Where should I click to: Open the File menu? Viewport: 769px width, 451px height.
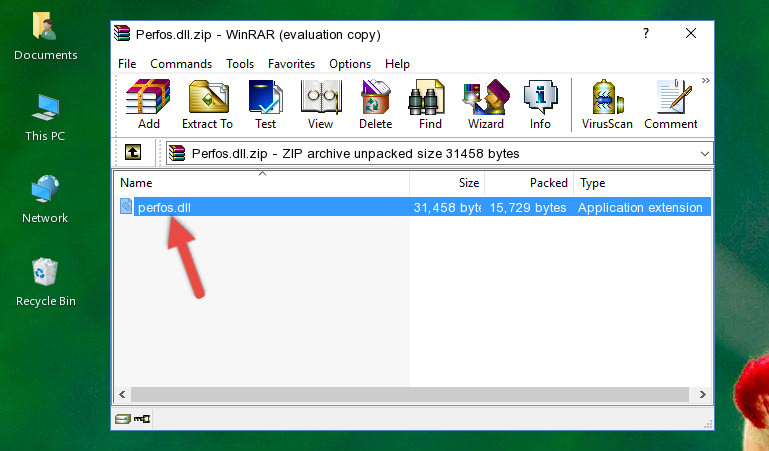click(127, 64)
